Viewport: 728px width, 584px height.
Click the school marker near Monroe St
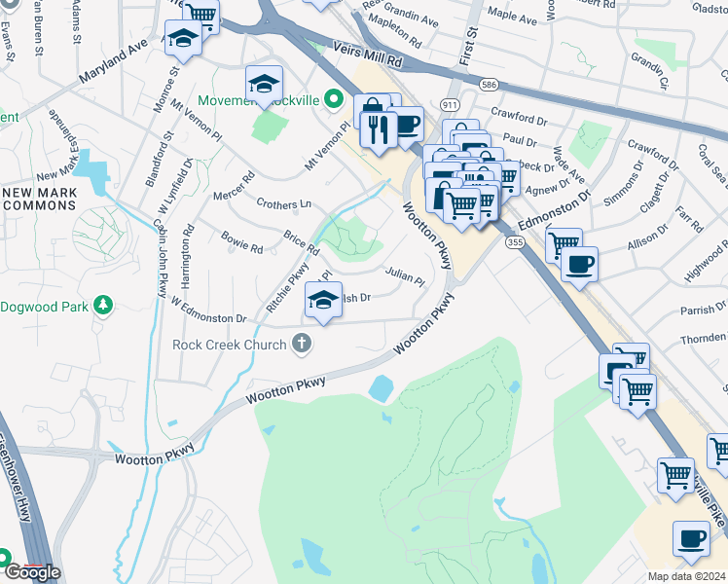183,40
